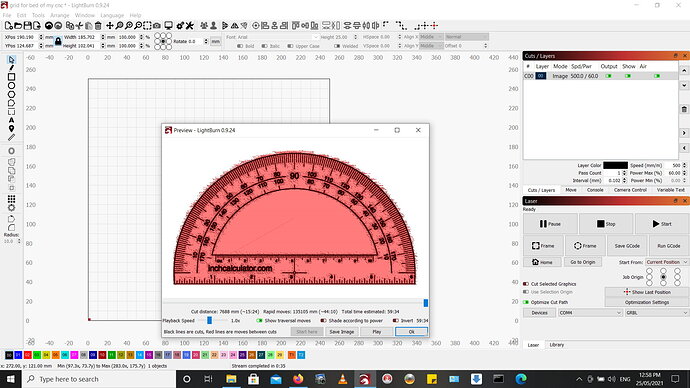Switch to the Console tab
Screen dimensions: 690x388
click(595, 190)
